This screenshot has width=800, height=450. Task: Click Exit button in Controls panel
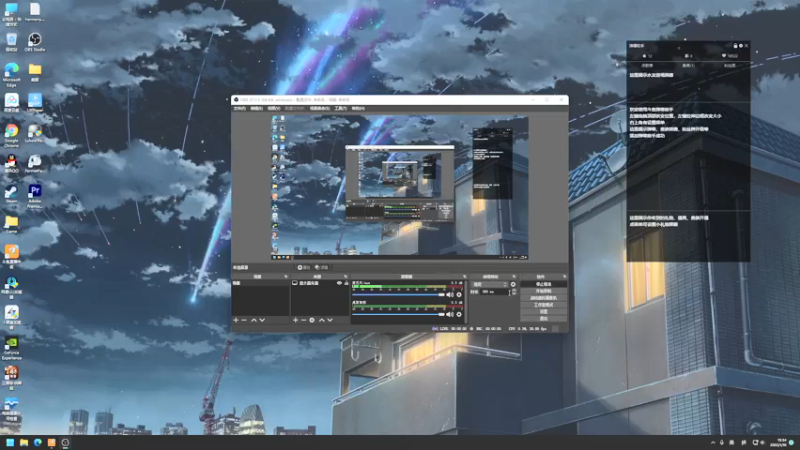[x=543, y=318]
